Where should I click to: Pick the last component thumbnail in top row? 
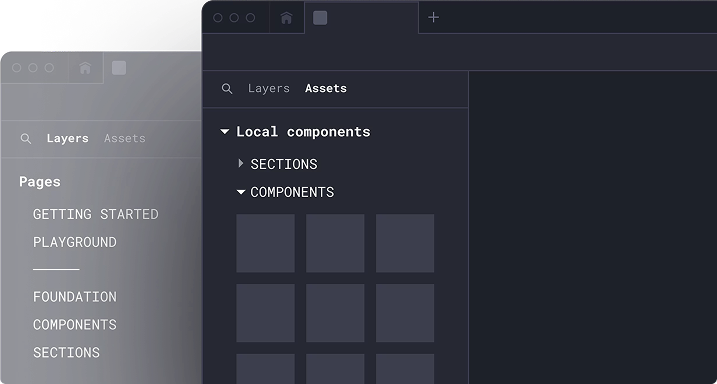coord(405,243)
